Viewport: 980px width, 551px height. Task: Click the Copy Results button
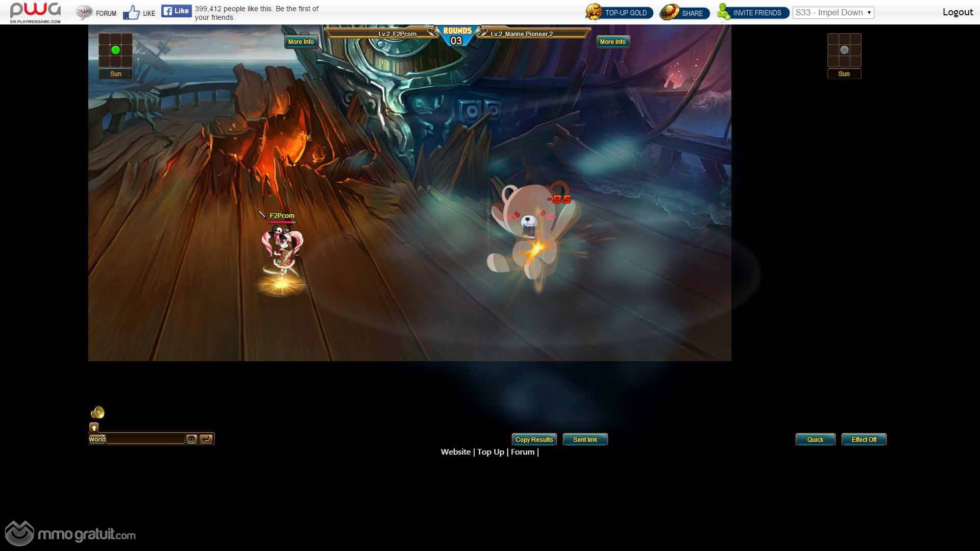pyautogui.click(x=534, y=440)
